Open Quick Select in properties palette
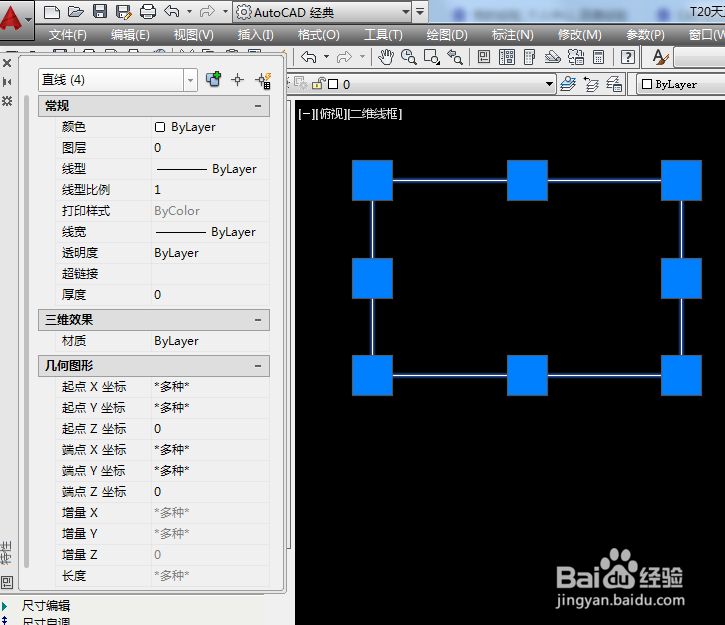The image size is (725, 625). (264, 80)
